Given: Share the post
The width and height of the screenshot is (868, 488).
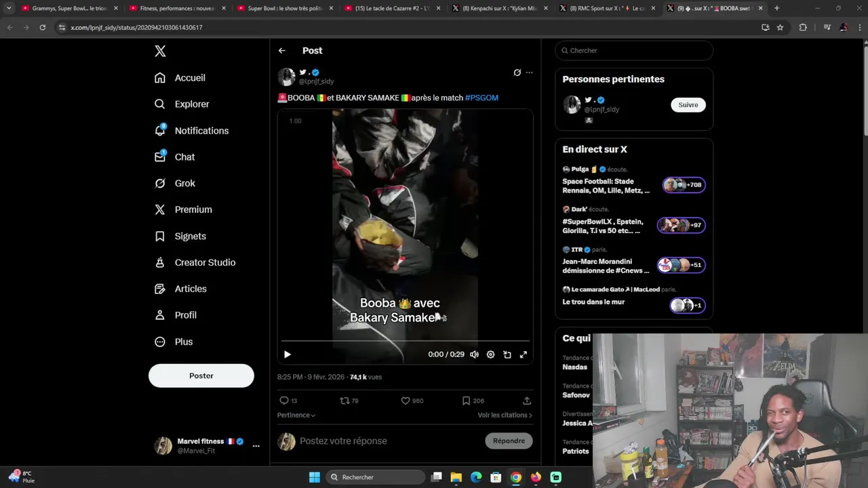Looking at the screenshot, I should pos(527,401).
